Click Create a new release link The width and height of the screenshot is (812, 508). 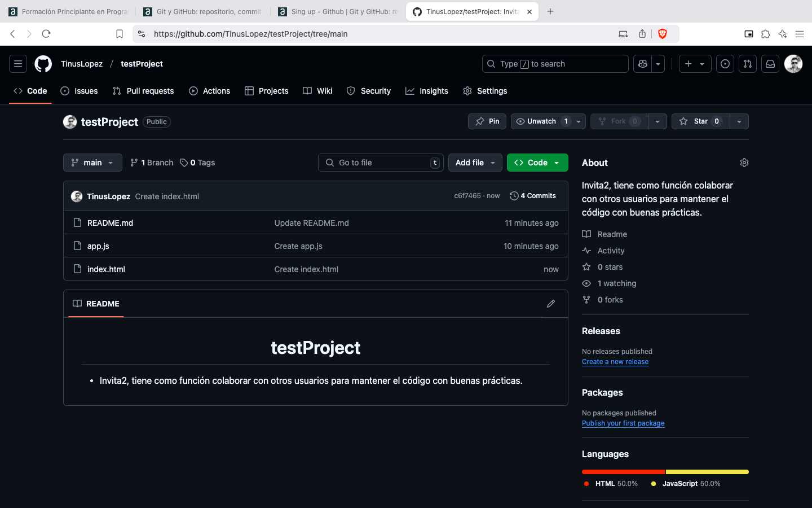(x=615, y=362)
